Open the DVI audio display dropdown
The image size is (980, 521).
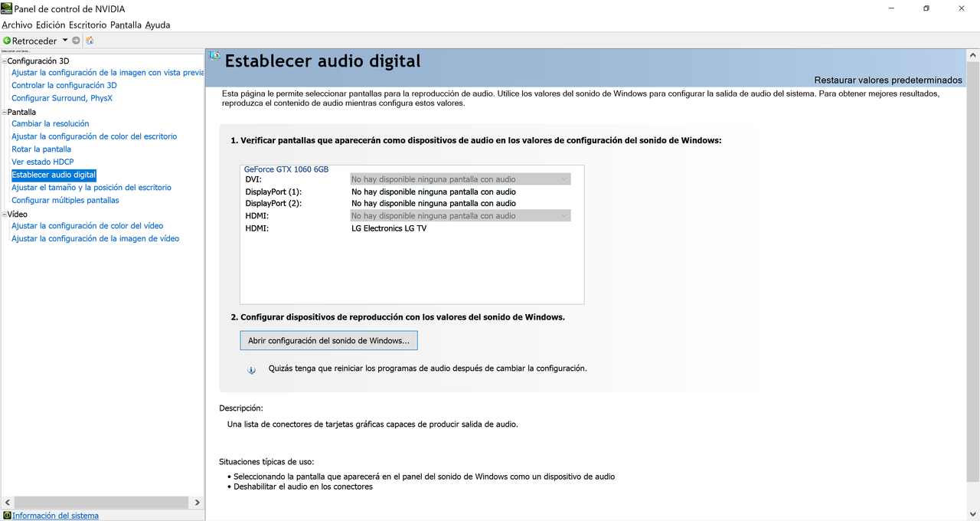460,179
